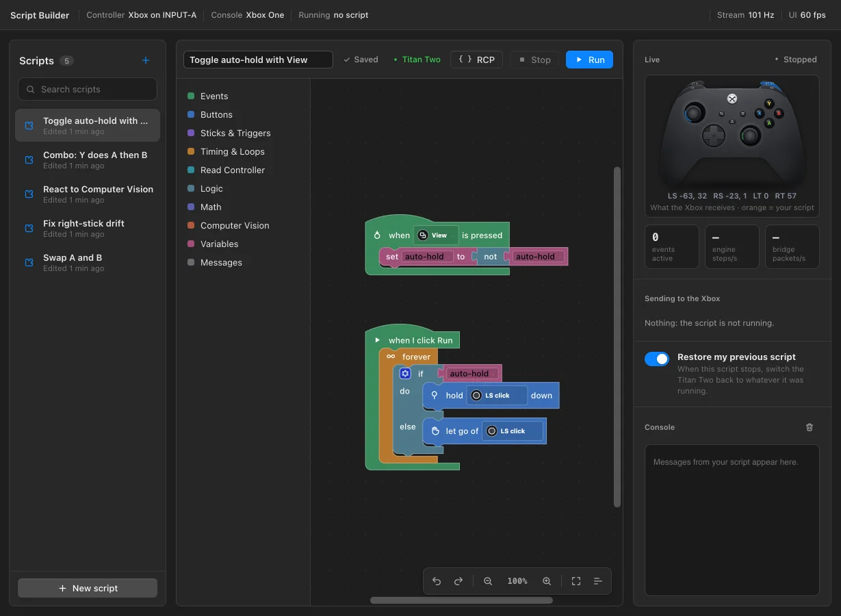
Task: Click the horizontal canvas scrollbar
Action: click(x=461, y=600)
